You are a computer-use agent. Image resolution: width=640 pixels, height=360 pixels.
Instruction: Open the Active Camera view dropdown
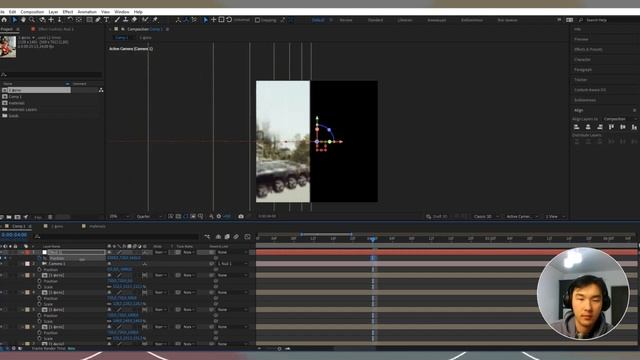point(522,216)
